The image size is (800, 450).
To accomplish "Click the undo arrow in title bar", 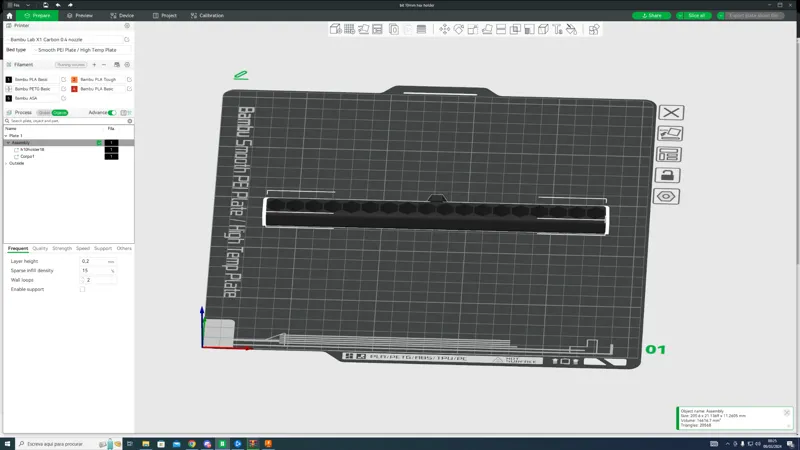I will (x=58, y=5).
